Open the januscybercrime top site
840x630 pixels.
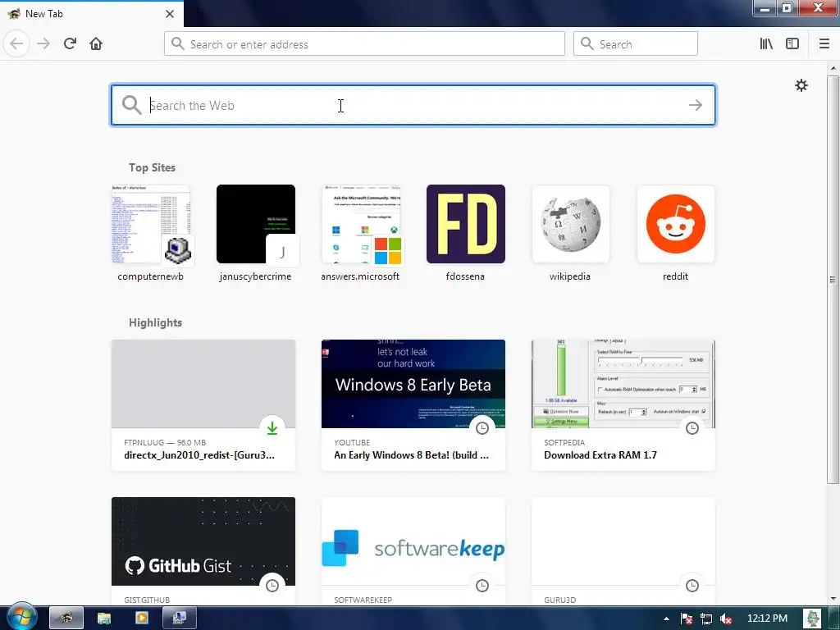pyautogui.click(x=256, y=233)
